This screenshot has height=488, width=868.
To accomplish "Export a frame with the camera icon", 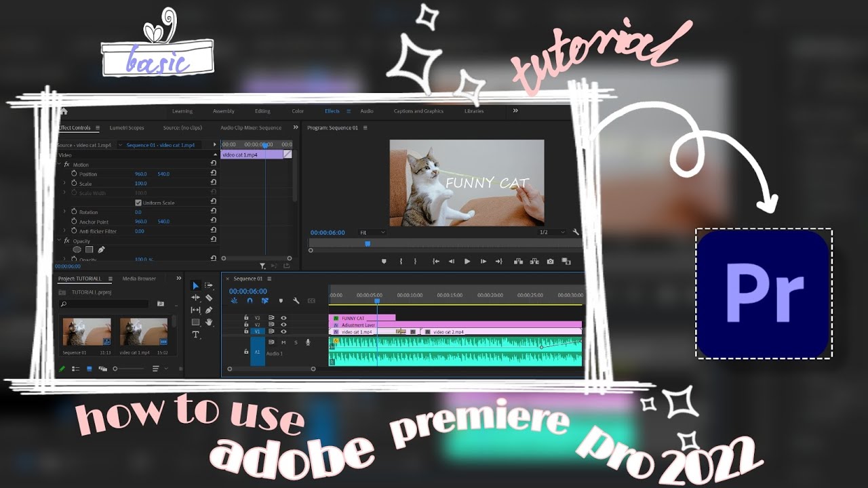I will [x=550, y=261].
